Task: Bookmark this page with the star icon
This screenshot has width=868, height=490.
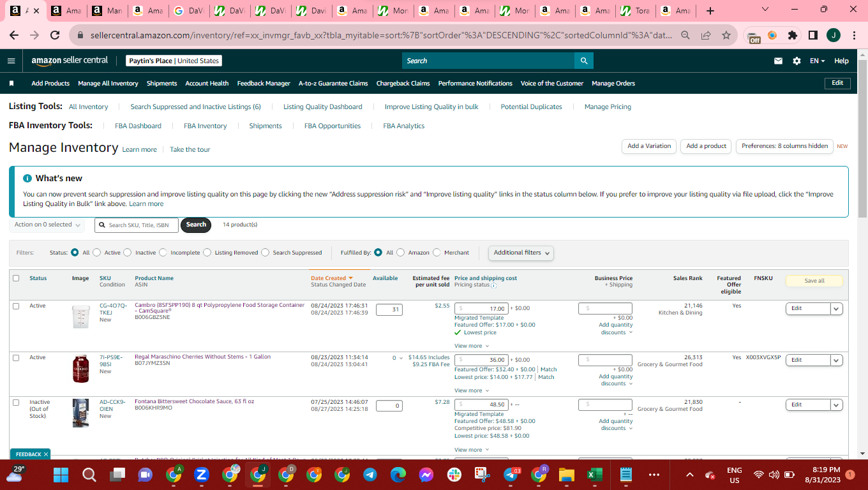Action: click(726, 36)
